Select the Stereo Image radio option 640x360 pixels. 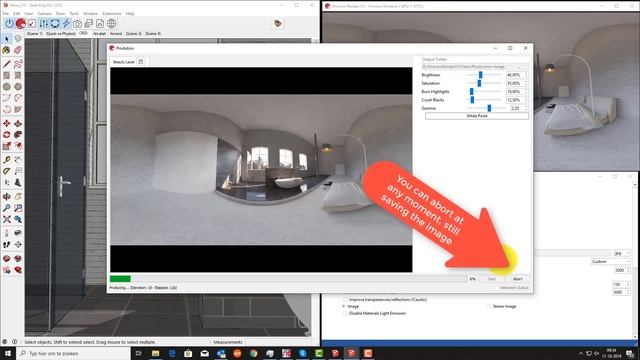tap(489, 306)
